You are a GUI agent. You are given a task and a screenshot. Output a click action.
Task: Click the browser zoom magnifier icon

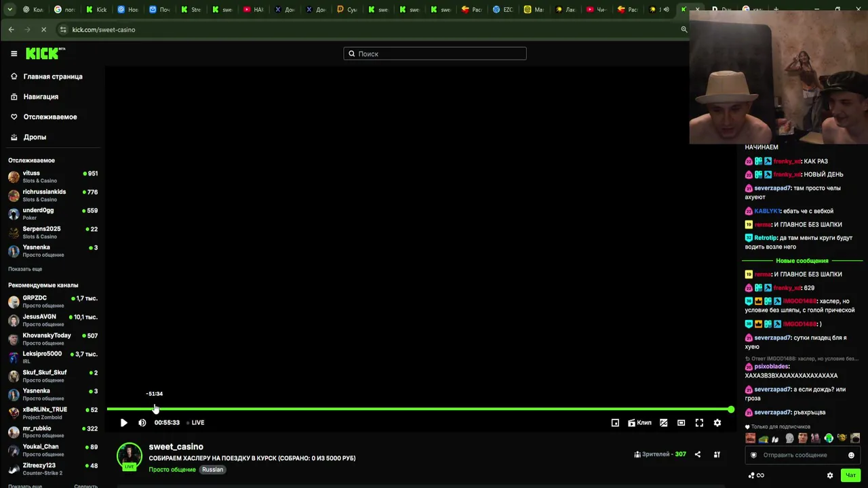pyautogui.click(x=684, y=30)
